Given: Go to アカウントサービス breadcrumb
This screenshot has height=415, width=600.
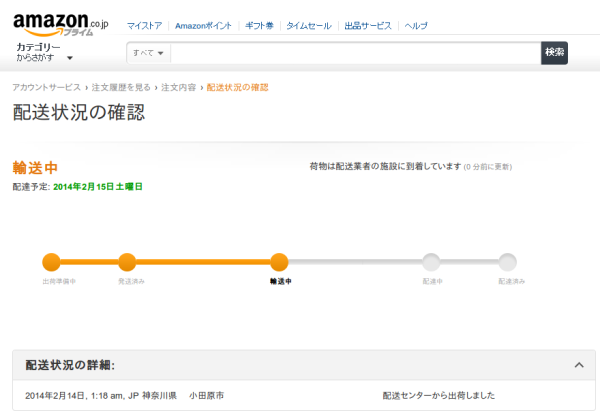Looking at the screenshot, I should tap(46, 88).
